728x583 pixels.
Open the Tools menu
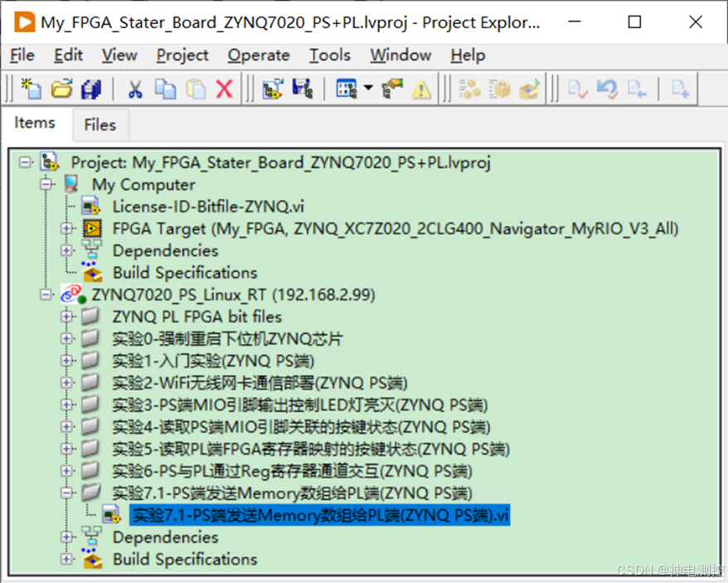330,56
